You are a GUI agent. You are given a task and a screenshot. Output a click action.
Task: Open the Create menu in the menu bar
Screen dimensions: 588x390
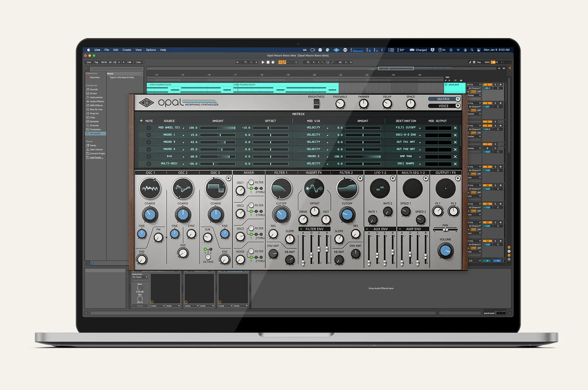127,50
